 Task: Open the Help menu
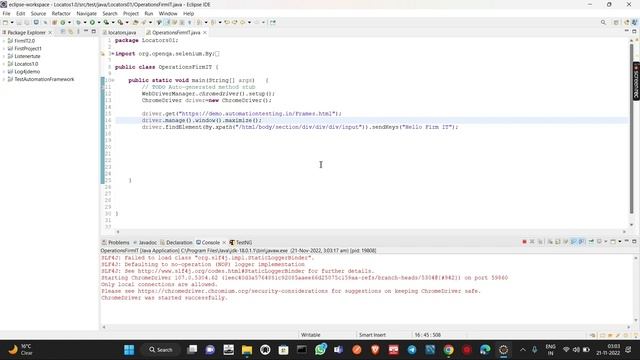(x=188, y=13)
